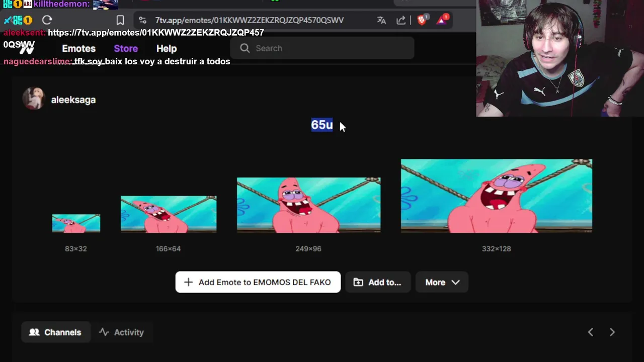Open the Store menu item
Screen dimensions: 644x362
126,49
